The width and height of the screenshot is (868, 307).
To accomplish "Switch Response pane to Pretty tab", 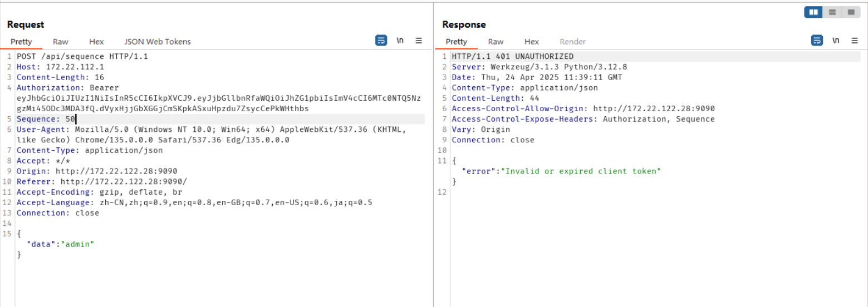I will [x=457, y=42].
